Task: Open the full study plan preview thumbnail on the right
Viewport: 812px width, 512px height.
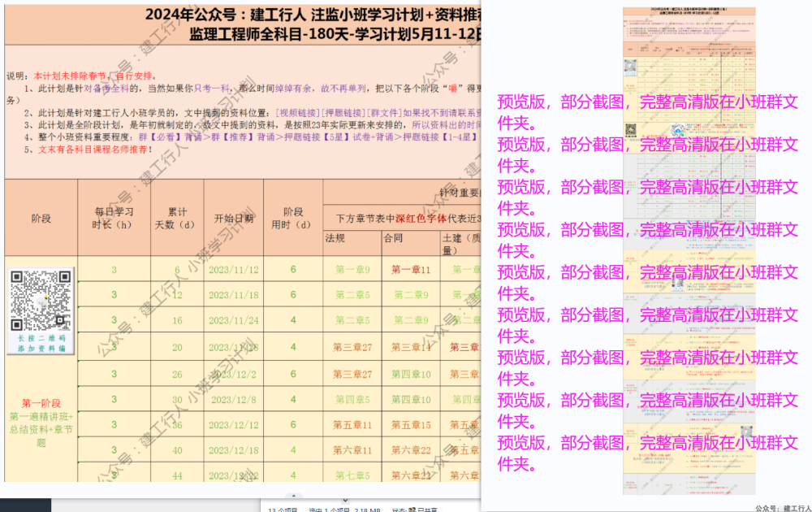Action: pos(689,251)
